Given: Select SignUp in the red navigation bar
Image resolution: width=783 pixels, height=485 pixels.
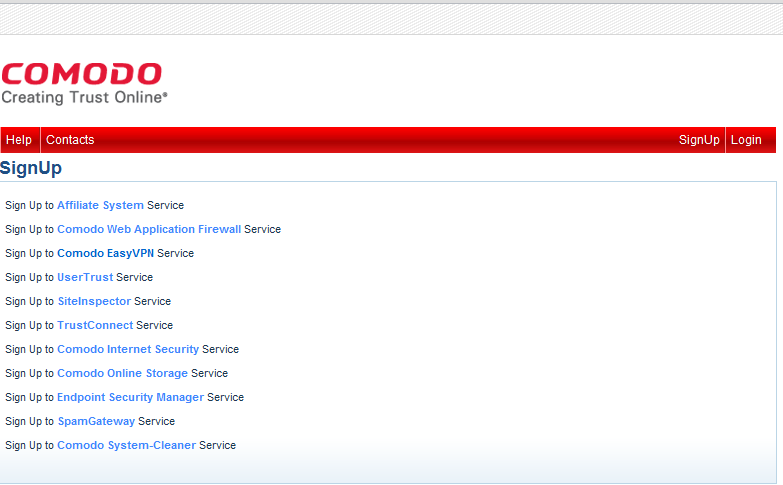Looking at the screenshot, I should 699,140.
